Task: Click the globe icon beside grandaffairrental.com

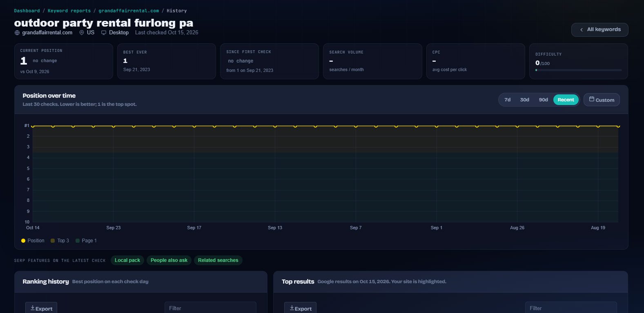Action: (x=17, y=33)
